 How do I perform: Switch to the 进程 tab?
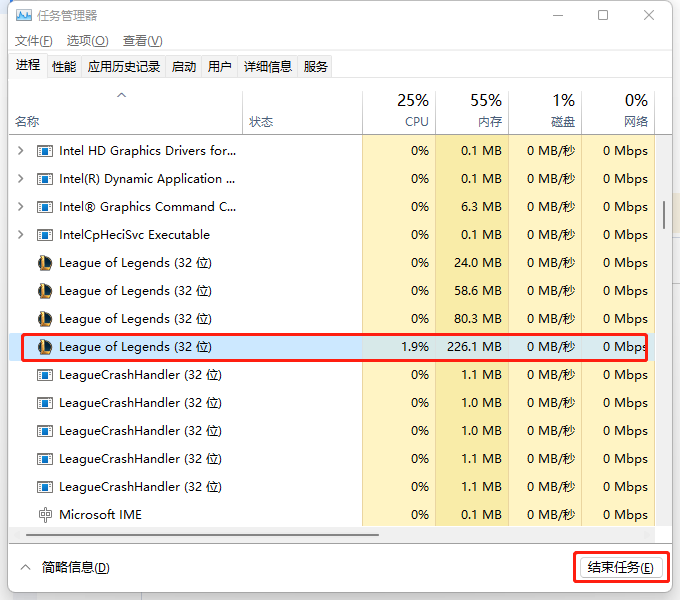pos(28,65)
